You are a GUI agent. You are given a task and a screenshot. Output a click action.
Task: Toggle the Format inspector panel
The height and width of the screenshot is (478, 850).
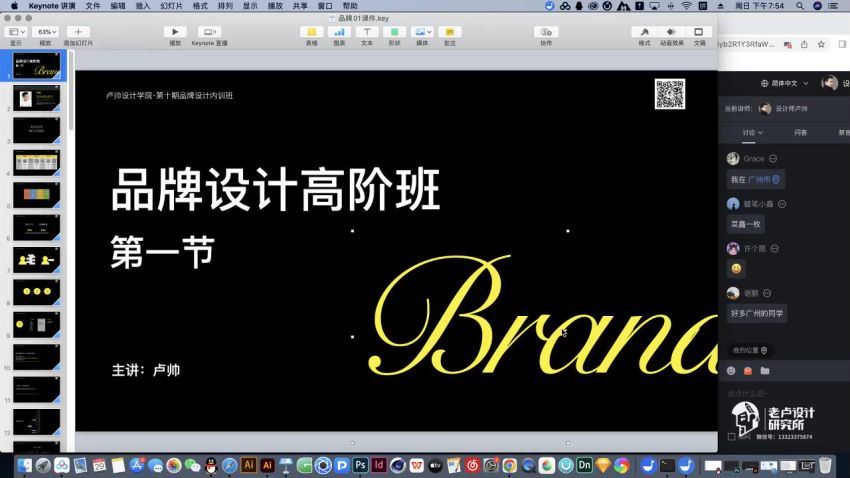pyautogui.click(x=644, y=32)
